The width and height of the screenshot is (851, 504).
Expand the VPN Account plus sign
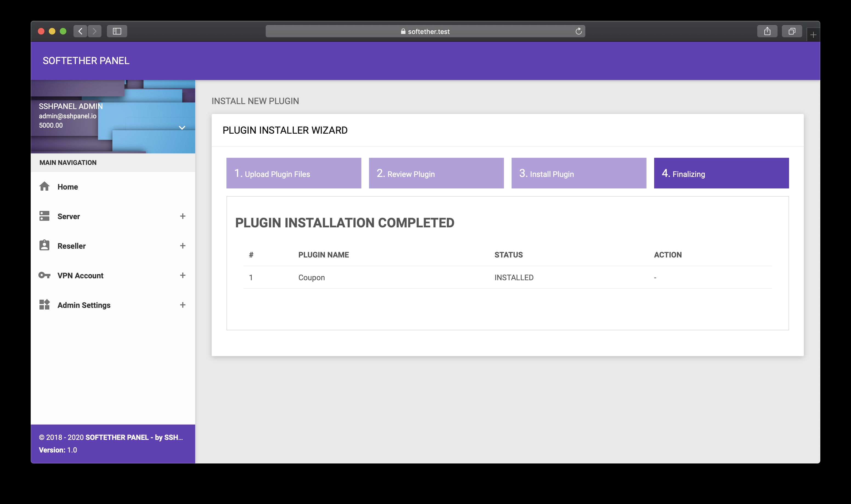[x=183, y=276]
